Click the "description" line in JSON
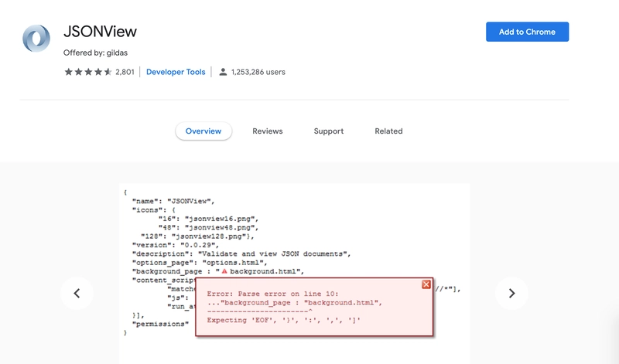The height and width of the screenshot is (364, 619). pyautogui.click(x=241, y=253)
